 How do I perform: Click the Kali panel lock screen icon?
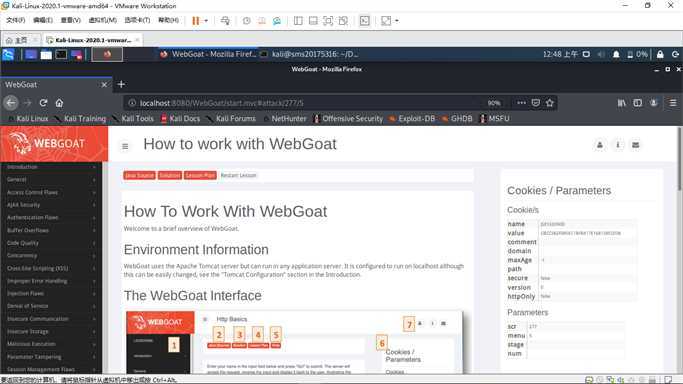point(660,54)
